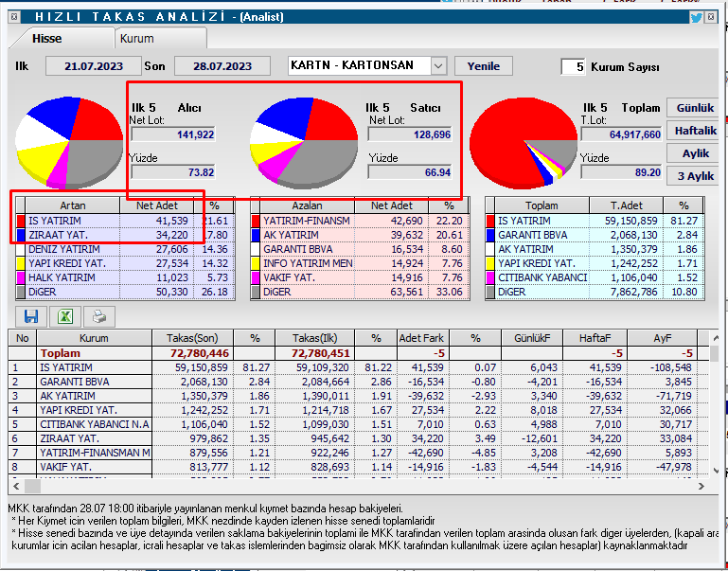Image resolution: width=728 pixels, height=571 pixels.
Task: Click the HaftaF column header
Action: click(595, 338)
